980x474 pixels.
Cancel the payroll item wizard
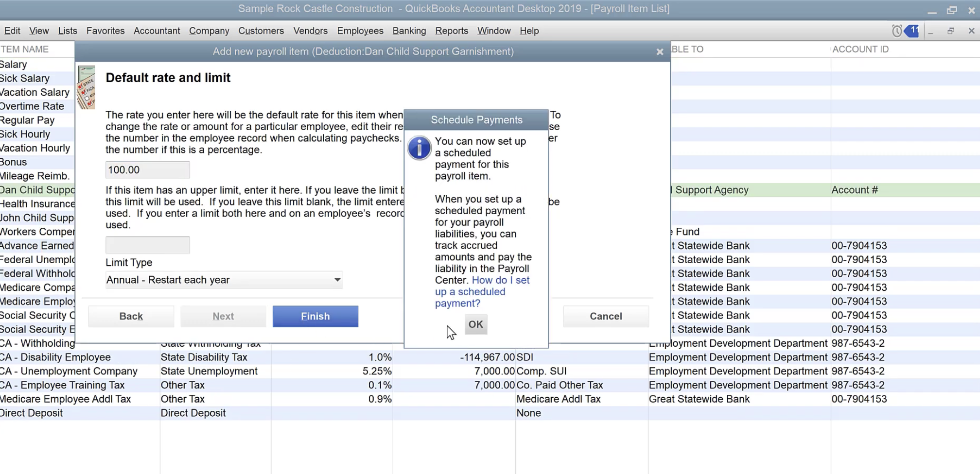605,316
